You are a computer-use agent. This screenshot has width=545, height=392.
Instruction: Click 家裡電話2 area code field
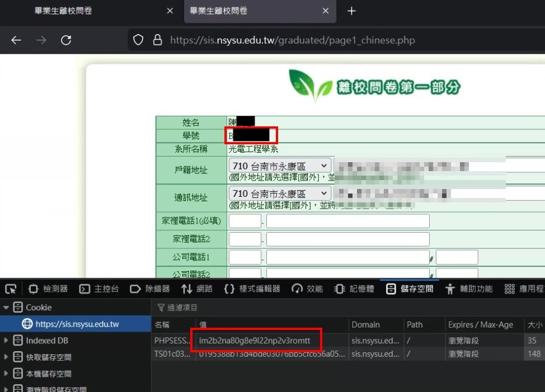coord(245,239)
